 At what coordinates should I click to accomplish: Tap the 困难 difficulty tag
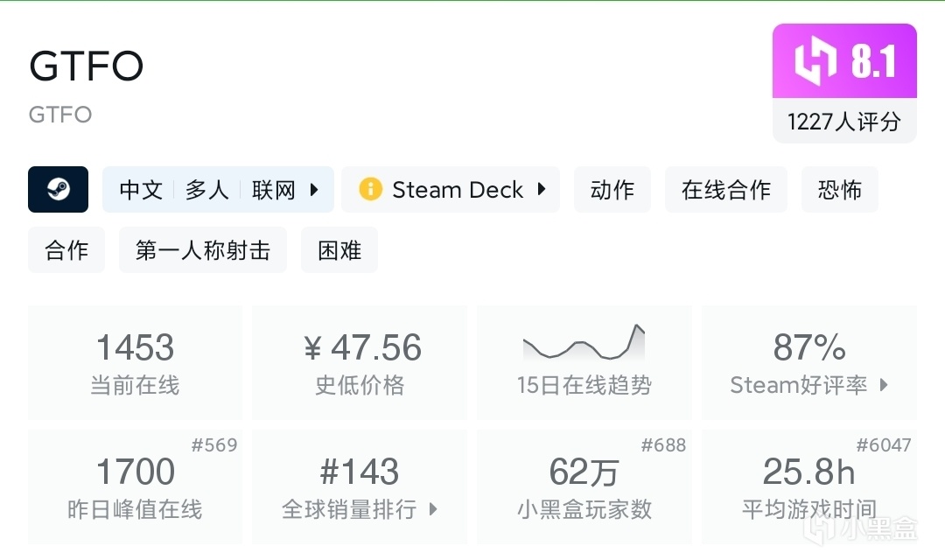coord(339,251)
